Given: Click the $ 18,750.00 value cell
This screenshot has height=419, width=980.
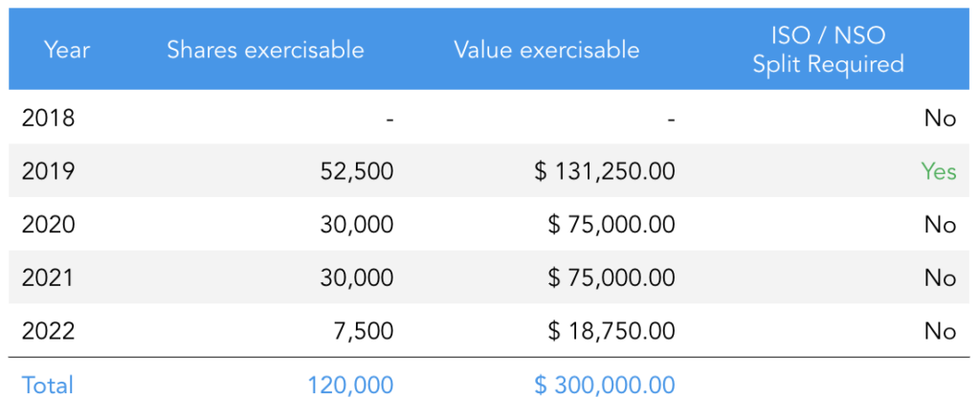Looking at the screenshot, I should [612, 332].
